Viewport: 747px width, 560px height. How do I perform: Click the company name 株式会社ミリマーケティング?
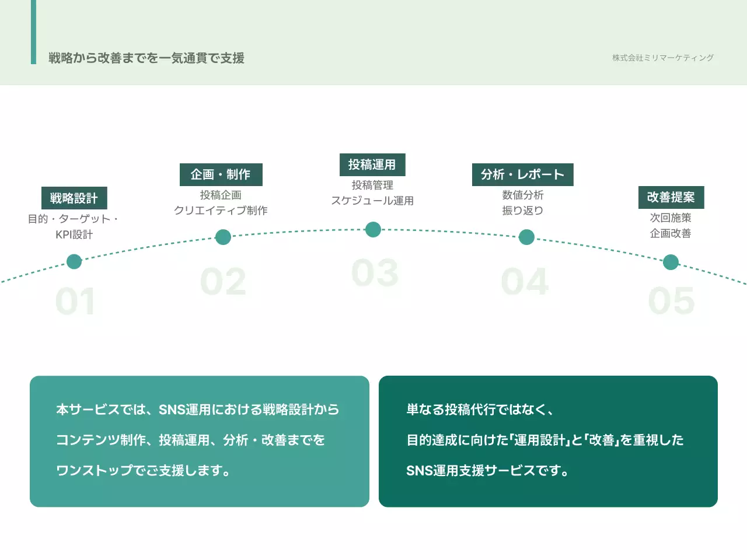point(663,58)
